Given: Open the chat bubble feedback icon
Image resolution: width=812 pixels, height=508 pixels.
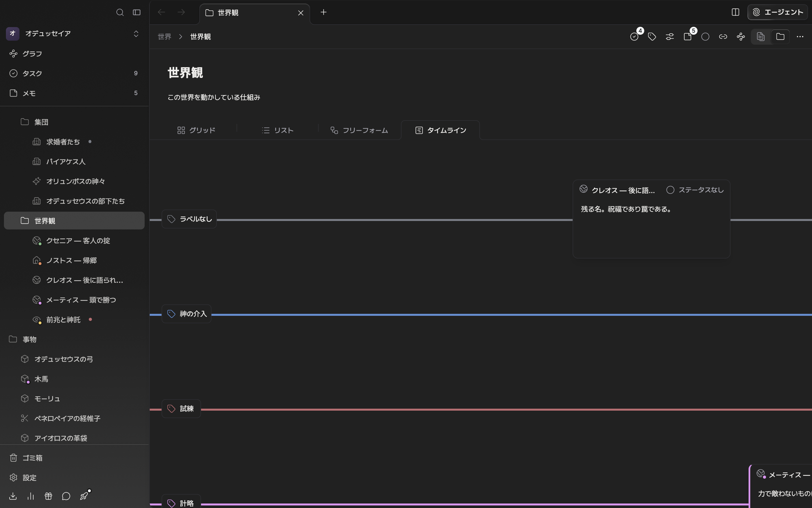Looking at the screenshot, I should [x=66, y=496].
